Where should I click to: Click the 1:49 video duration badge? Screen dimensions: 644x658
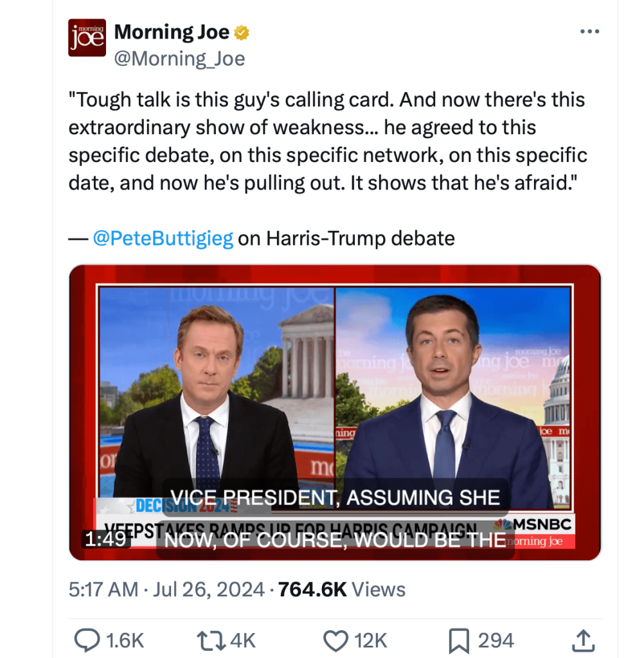click(x=105, y=538)
